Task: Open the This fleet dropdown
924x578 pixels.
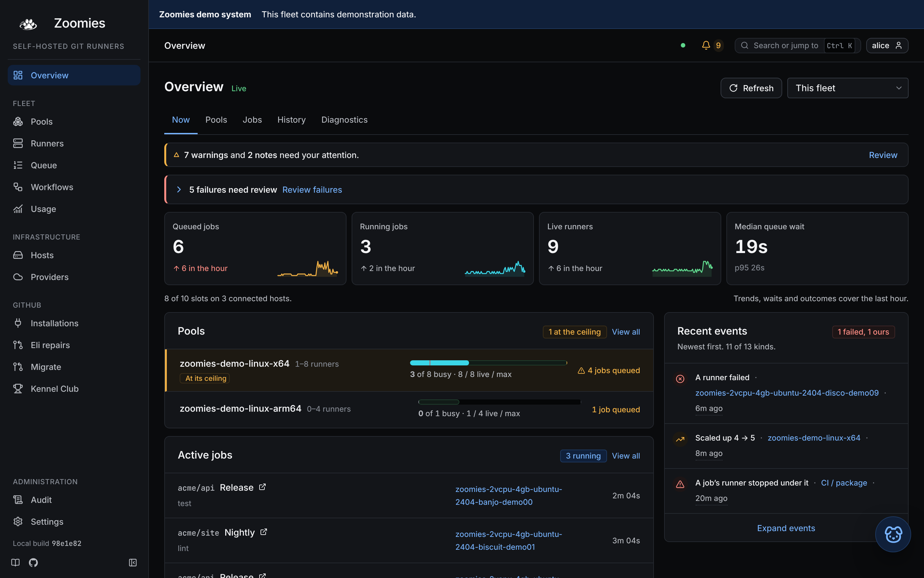Action: tap(848, 88)
